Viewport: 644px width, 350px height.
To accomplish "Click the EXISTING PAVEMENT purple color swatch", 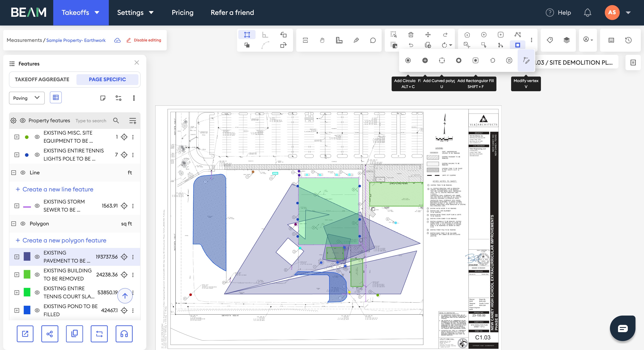I will coord(27,257).
